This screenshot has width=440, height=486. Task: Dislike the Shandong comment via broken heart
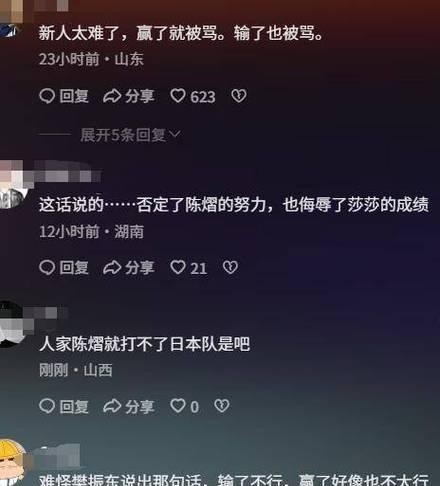[x=239, y=96]
